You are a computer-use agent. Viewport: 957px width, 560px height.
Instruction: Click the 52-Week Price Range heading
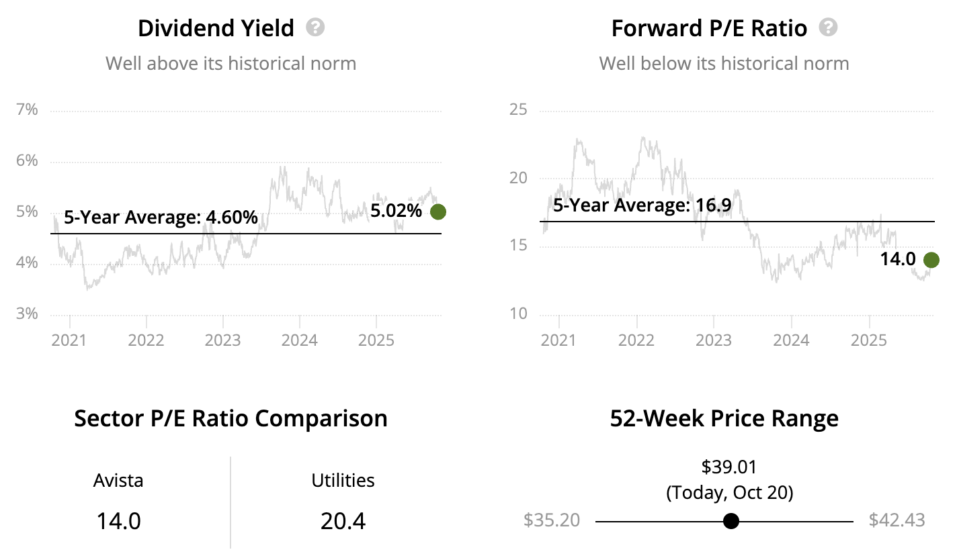click(724, 418)
